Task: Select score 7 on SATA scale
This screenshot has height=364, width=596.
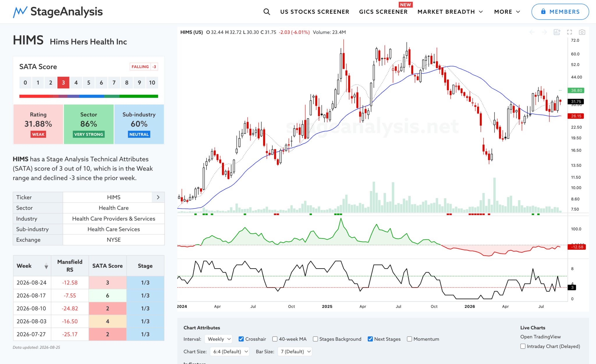Action: tap(114, 83)
